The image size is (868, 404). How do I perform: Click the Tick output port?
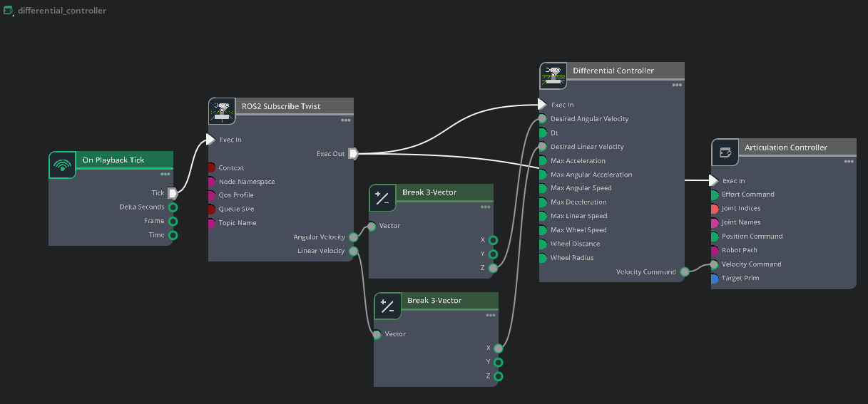(173, 193)
